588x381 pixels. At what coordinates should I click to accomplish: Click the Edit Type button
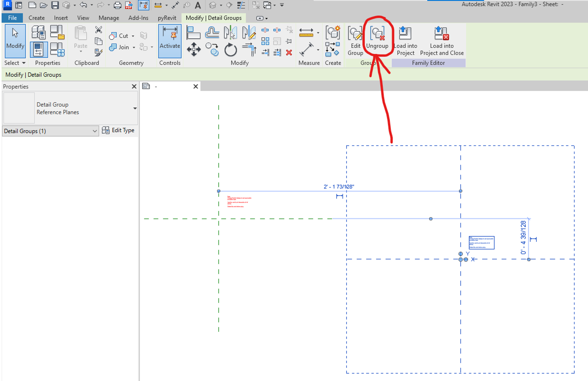(118, 130)
